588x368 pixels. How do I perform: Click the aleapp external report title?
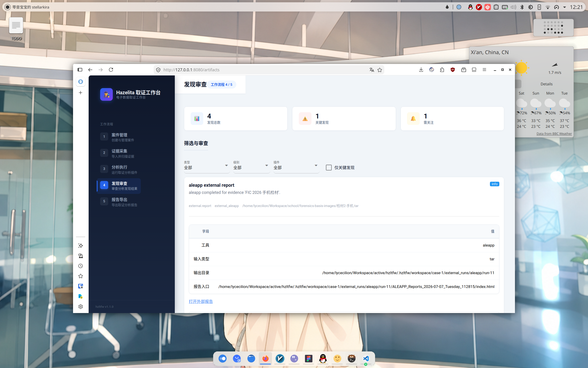coord(211,185)
